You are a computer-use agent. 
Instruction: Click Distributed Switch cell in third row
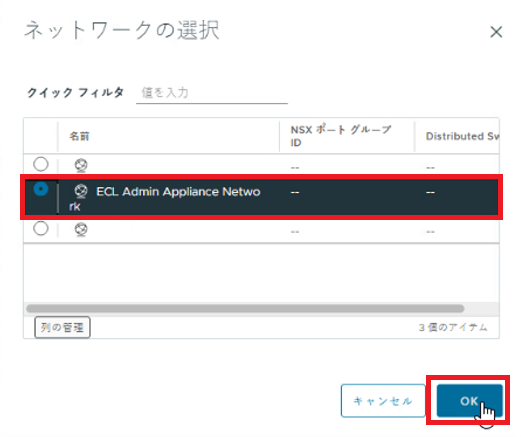[x=430, y=232]
